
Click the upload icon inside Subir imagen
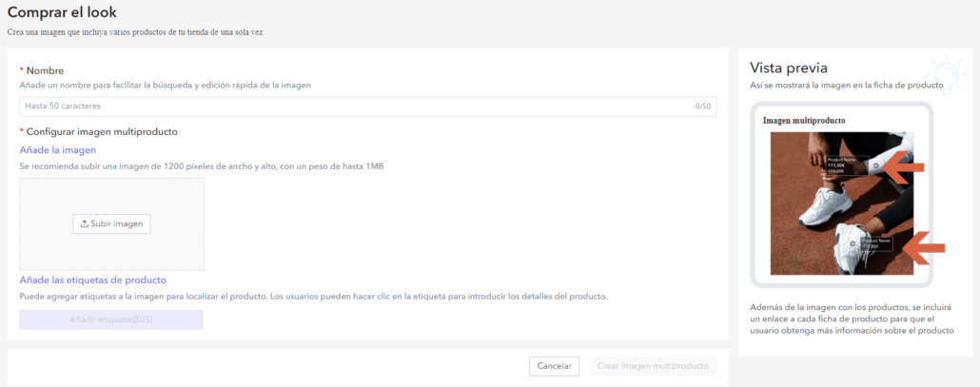(85, 224)
